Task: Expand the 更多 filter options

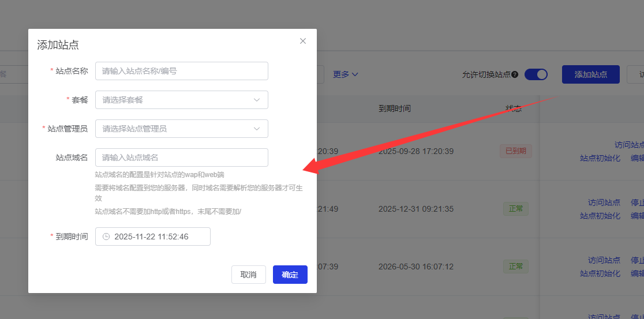Action: point(346,74)
